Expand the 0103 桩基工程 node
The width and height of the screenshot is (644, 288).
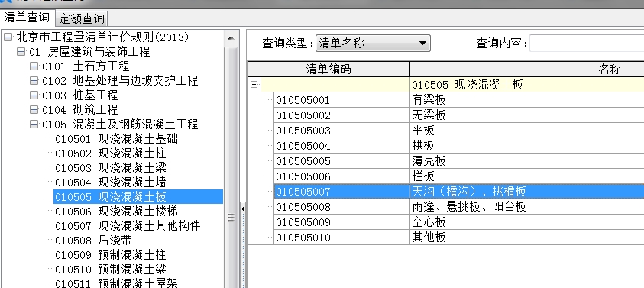[34, 95]
